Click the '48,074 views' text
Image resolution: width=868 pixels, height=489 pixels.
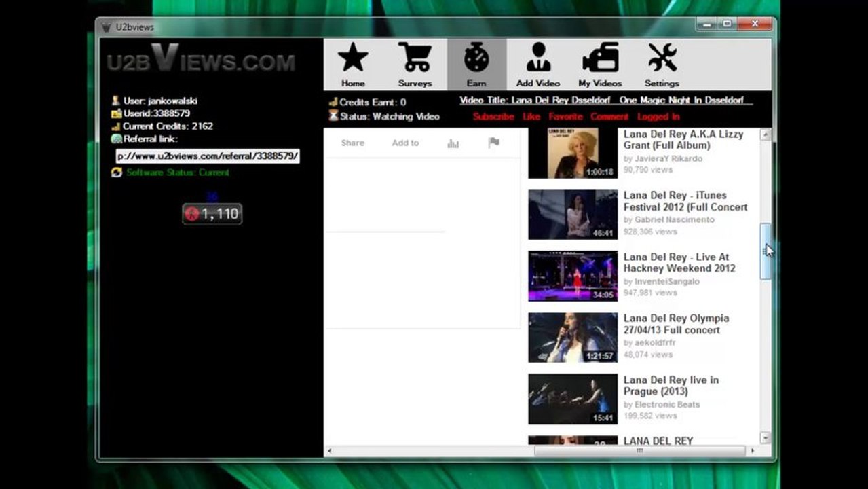tap(648, 355)
